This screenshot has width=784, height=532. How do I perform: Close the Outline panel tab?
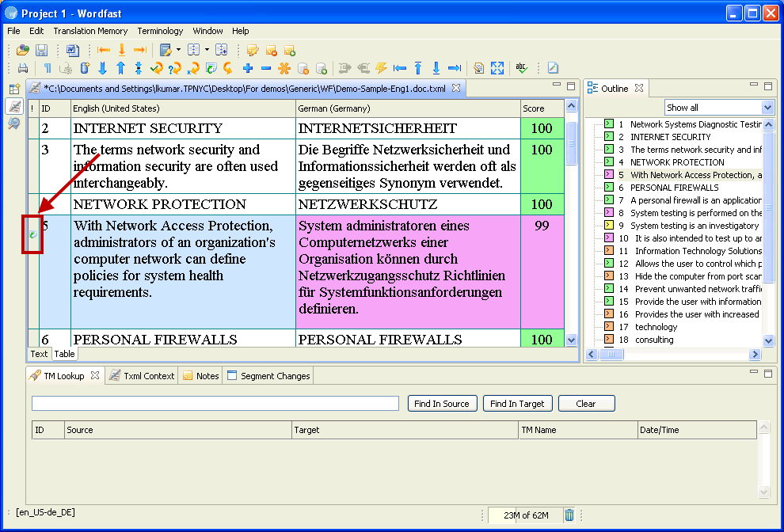tap(638, 88)
